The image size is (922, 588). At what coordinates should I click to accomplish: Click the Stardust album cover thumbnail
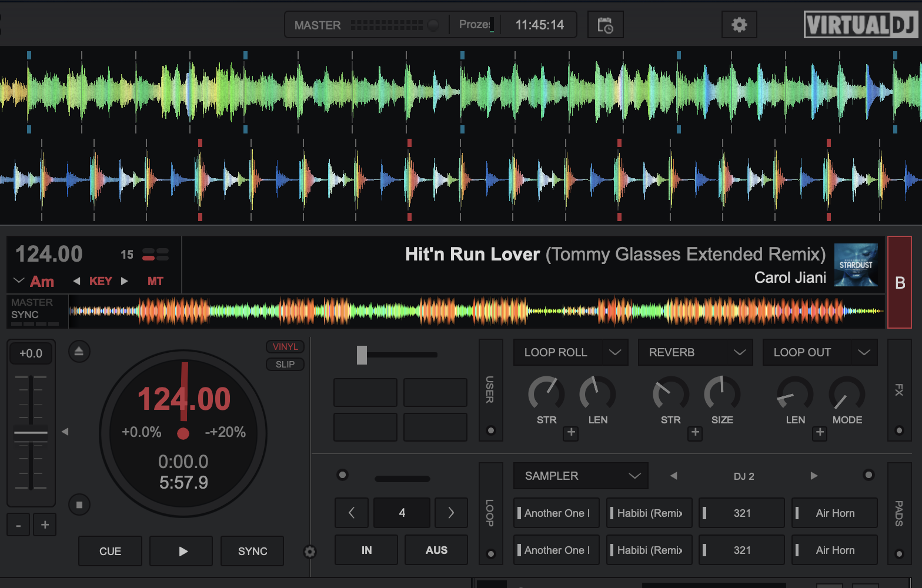click(x=856, y=265)
